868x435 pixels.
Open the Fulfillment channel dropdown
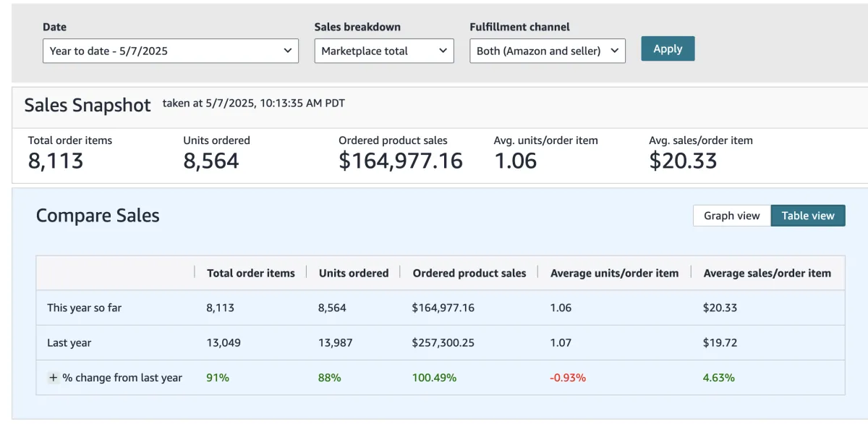pyautogui.click(x=547, y=51)
